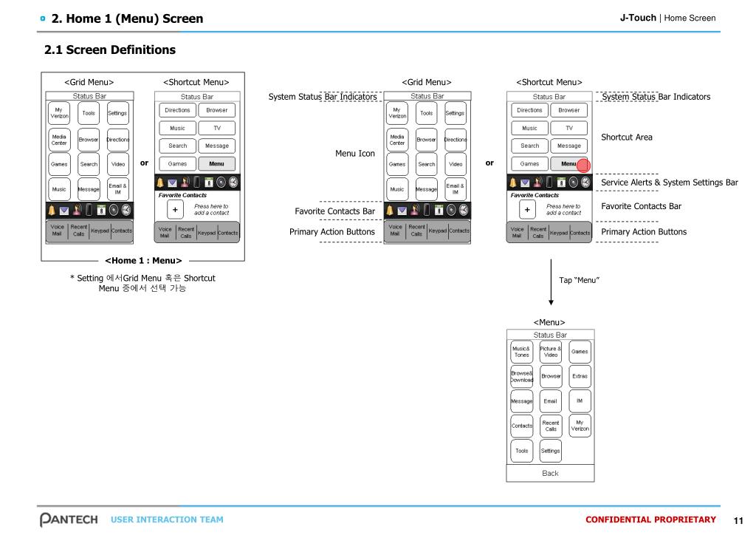Tap the bell icon in the boxed Home 1 Shortcut Menu
The width and height of the screenshot is (756, 535).
tap(160, 183)
